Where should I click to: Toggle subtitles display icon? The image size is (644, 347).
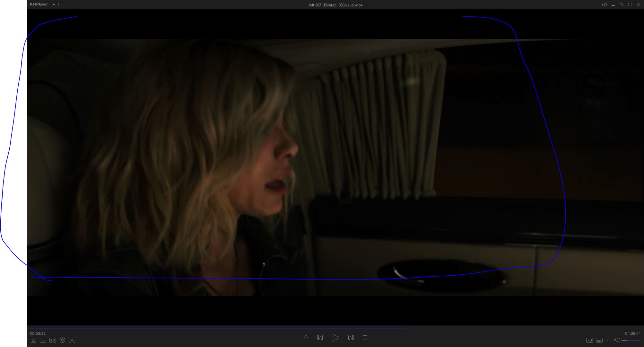tap(599, 340)
